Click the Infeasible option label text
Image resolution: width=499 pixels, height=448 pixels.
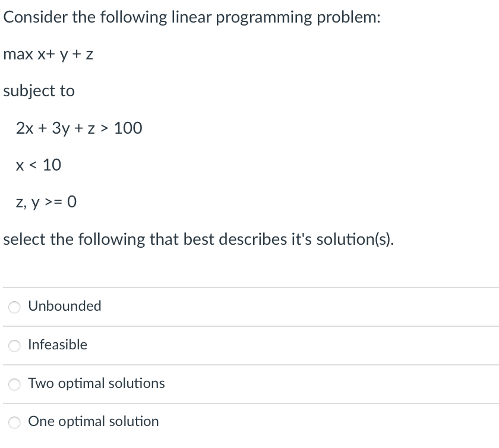point(58,345)
